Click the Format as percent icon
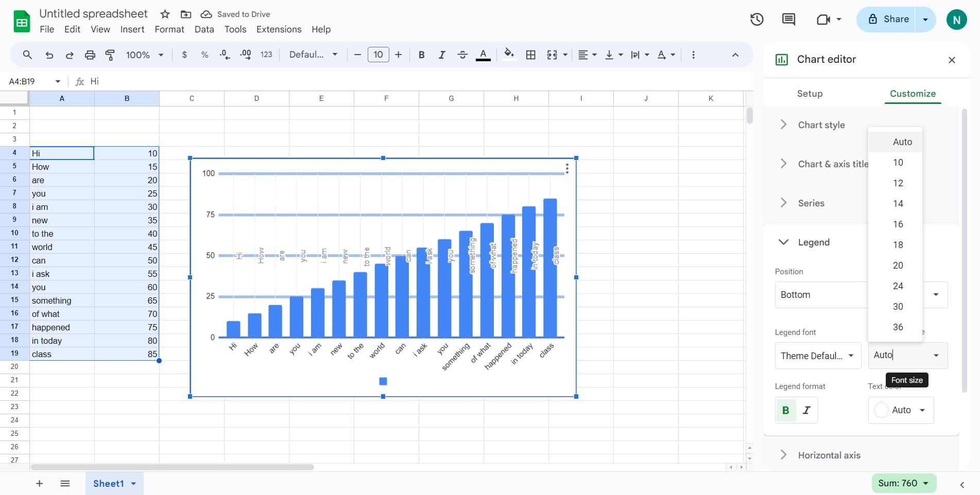Image resolution: width=980 pixels, height=495 pixels. pos(204,55)
